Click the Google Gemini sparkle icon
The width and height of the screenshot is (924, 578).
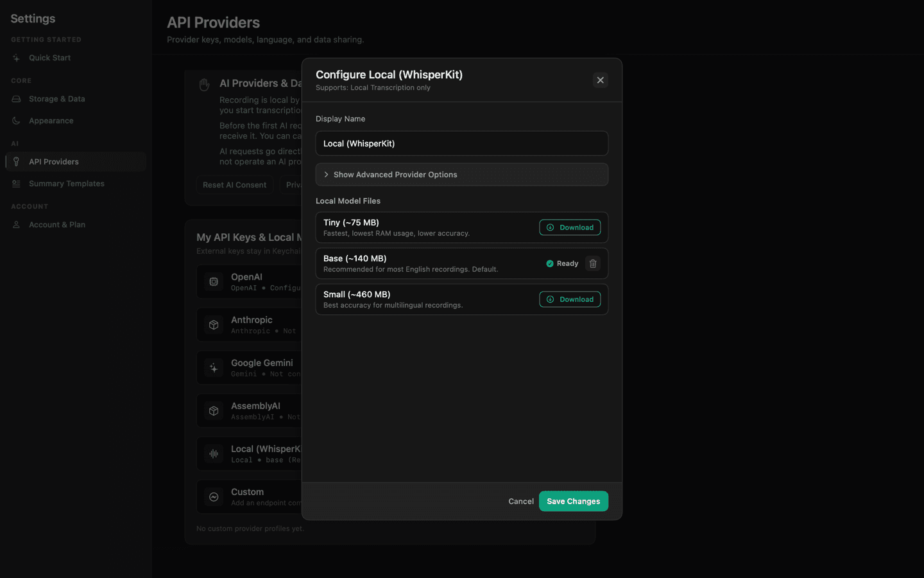pos(214,368)
